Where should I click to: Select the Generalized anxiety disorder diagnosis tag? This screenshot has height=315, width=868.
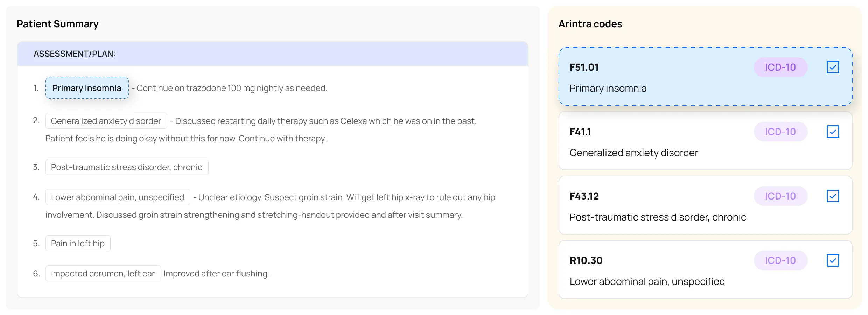[106, 121]
